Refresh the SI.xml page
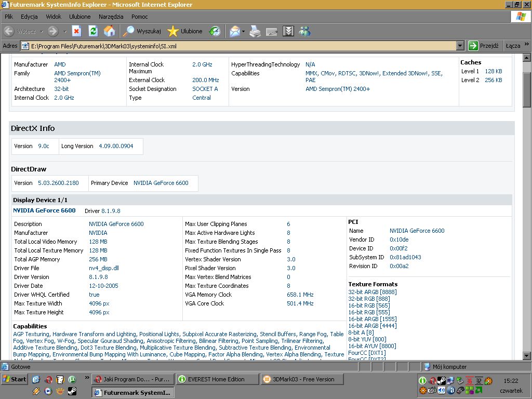The width and height of the screenshot is (532, 399). [93, 31]
